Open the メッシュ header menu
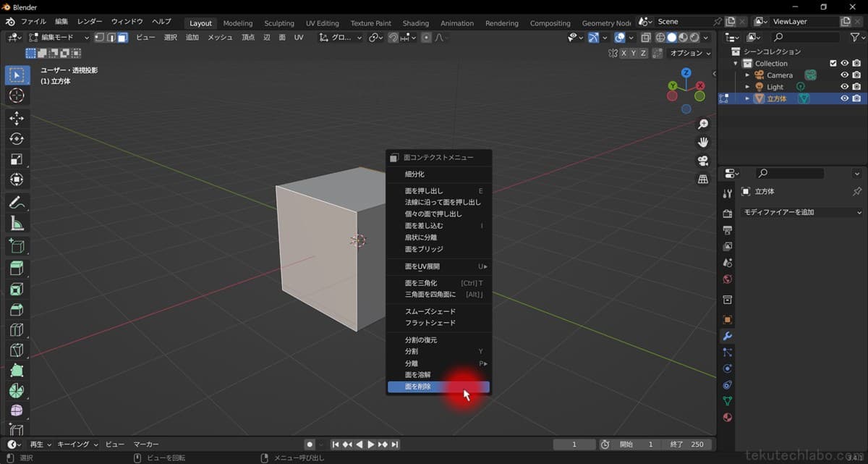The image size is (868, 464). (220, 37)
